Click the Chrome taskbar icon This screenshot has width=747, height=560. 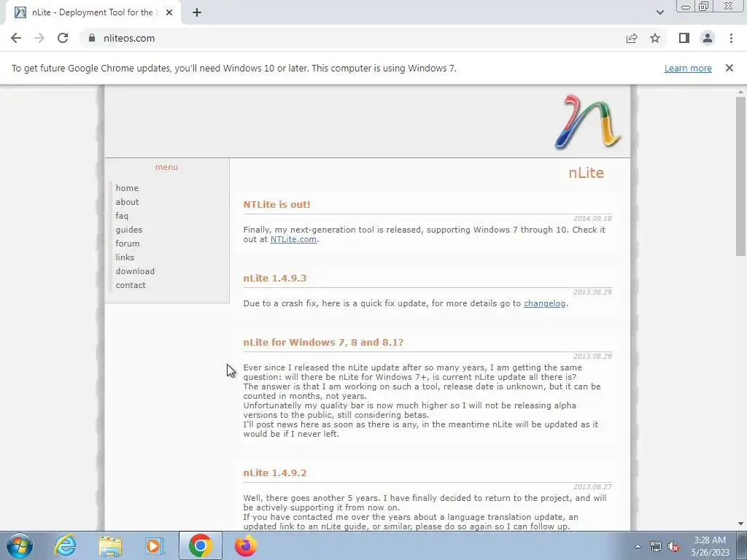tap(200, 545)
